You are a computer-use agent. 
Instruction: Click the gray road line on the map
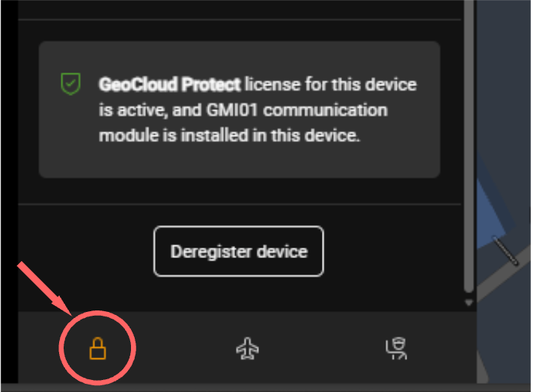click(x=506, y=250)
